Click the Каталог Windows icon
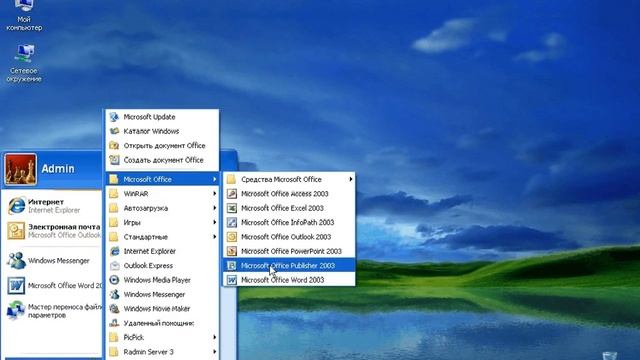The width and height of the screenshot is (640, 360). click(x=114, y=131)
